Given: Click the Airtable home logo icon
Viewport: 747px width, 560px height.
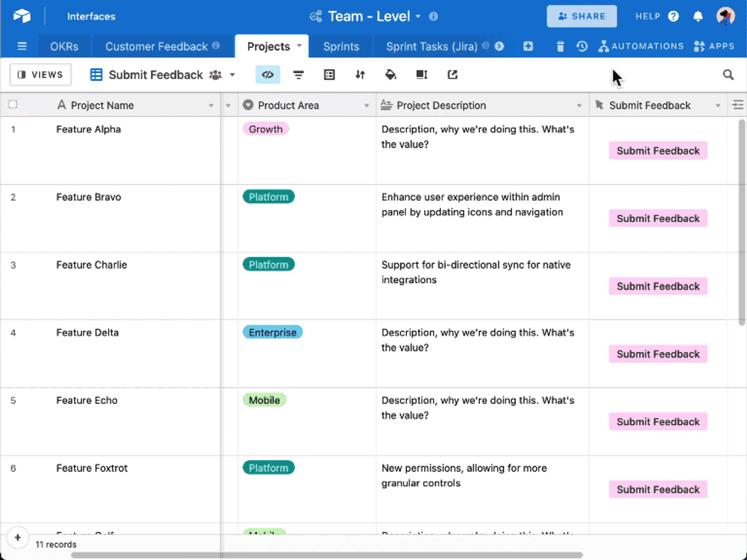Looking at the screenshot, I should 22,16.
